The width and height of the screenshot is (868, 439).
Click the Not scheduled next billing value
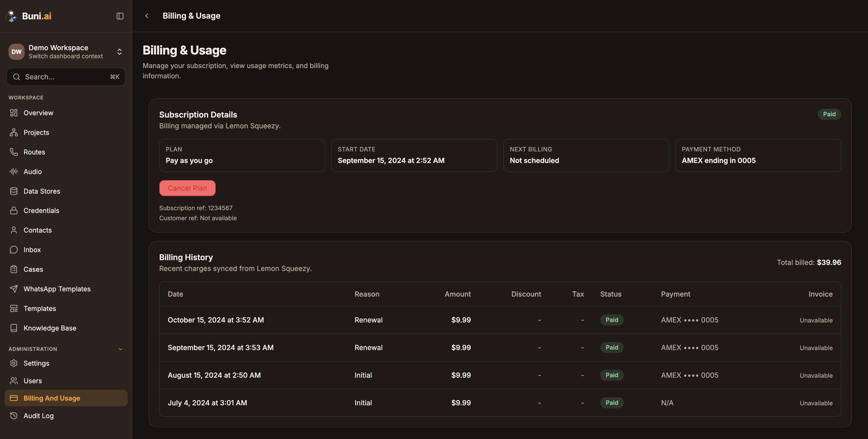(534, 160)
